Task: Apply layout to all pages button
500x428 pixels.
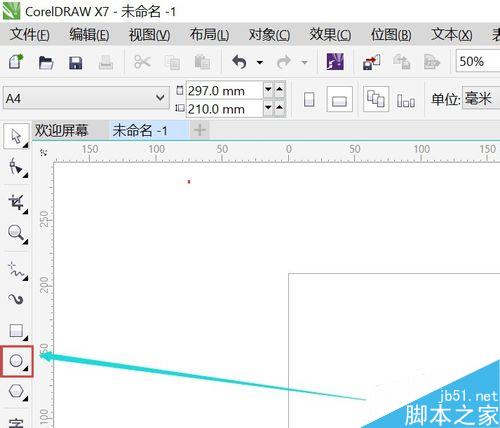Action: click(x=376, y=99)
